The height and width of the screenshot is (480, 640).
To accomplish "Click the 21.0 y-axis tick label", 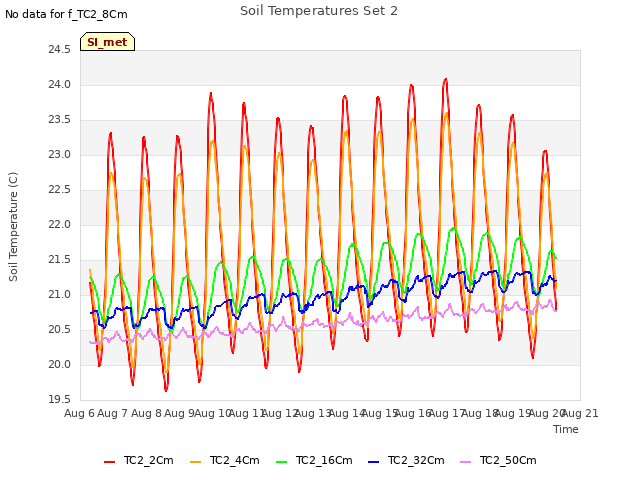I will pyautogui.click(x=60, y=295).
